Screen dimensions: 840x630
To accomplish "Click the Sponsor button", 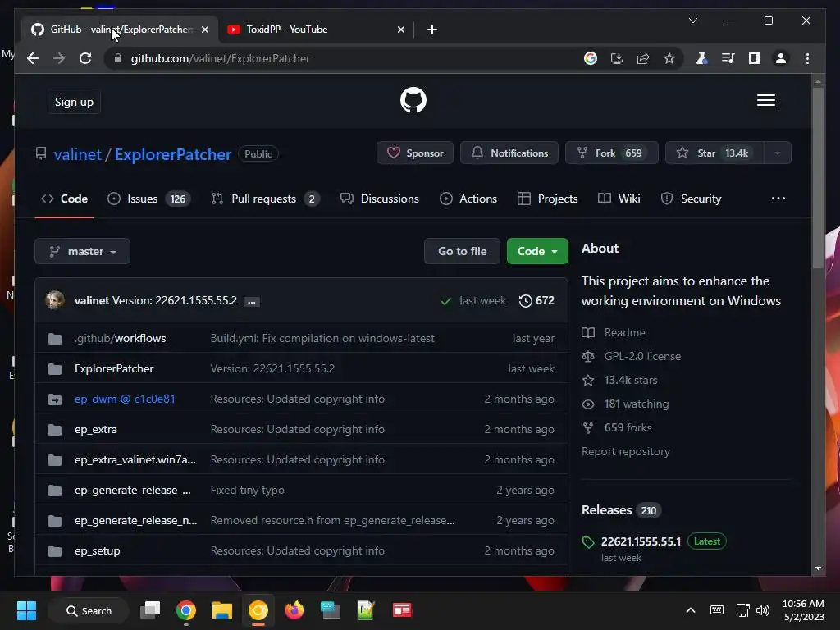I will click(414, 153).
